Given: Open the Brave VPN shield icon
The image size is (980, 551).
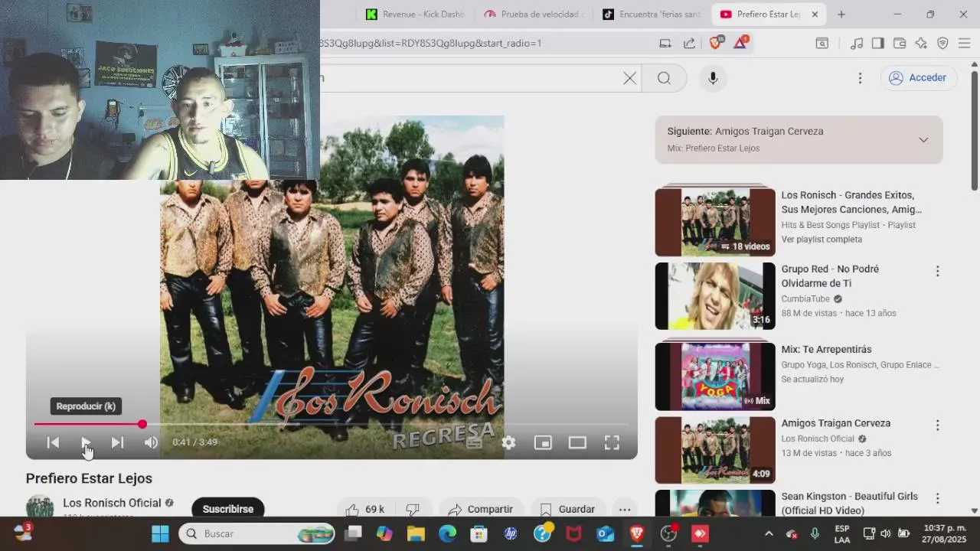Looking at the screenshot, I should [x=942, y=44].
